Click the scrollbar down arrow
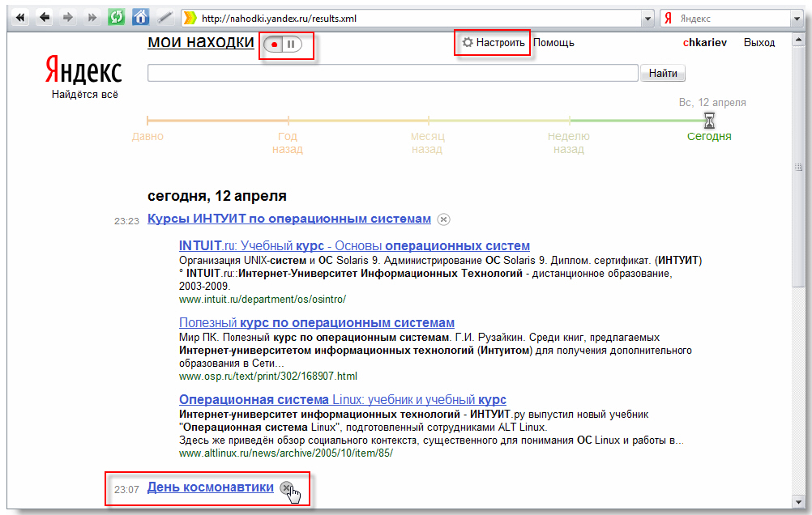Screen dimensions: 812x515 pyautogui.click(x=798, y=502)
